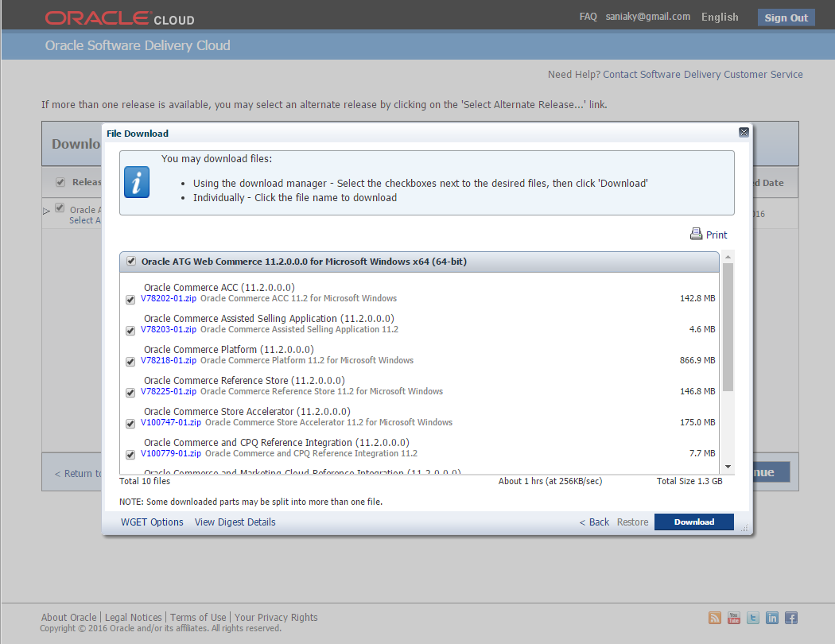Click the 866.9 MB size value
Image resolution: width=835 pixels, height=644 pixels.
(697, 360)
